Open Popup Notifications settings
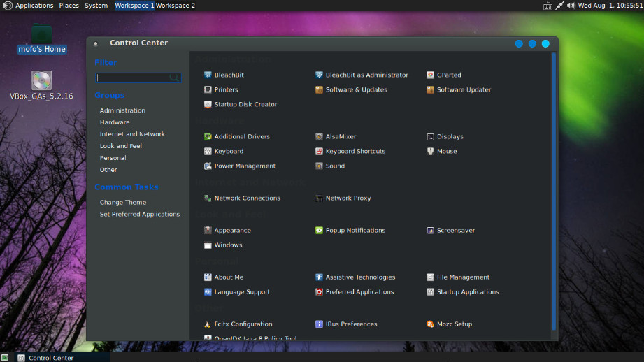 coord(350,231)
